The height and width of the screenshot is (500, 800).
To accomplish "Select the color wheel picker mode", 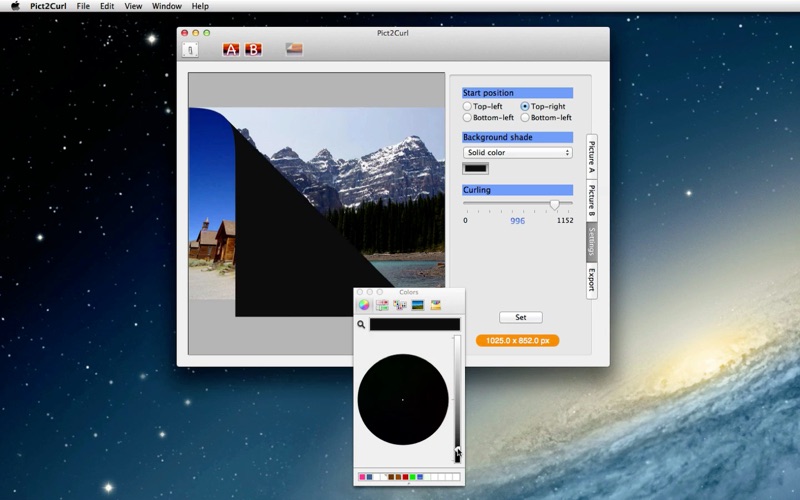I will point(364,305).
